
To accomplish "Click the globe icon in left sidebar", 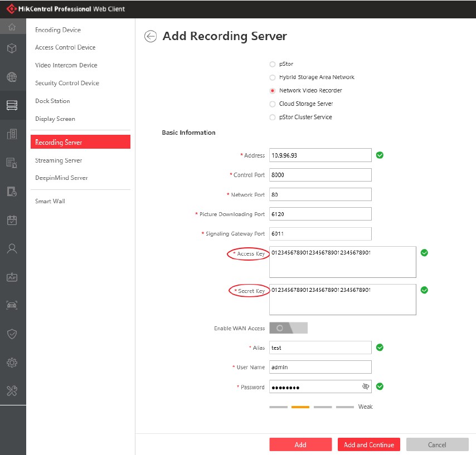I will (x=12, y=77).
